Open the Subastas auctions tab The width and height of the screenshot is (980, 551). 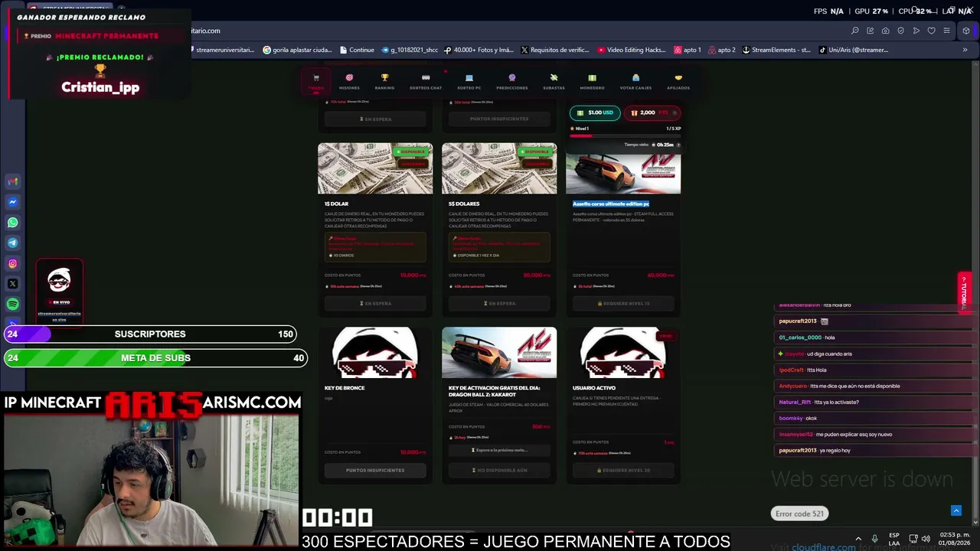(x=554, y=81)
